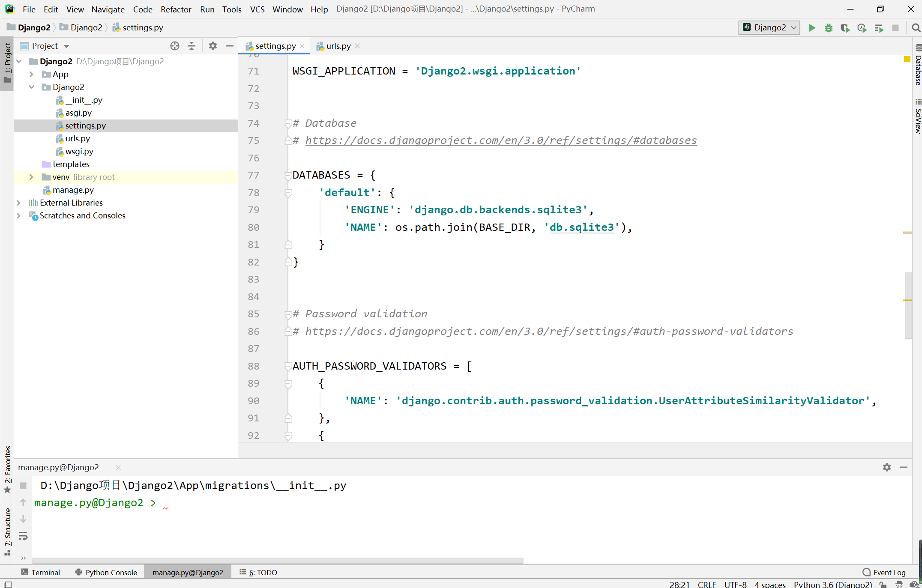Select the settings.py tab
The height and width of the screenshot is (588, 922).
pos(272,46)
